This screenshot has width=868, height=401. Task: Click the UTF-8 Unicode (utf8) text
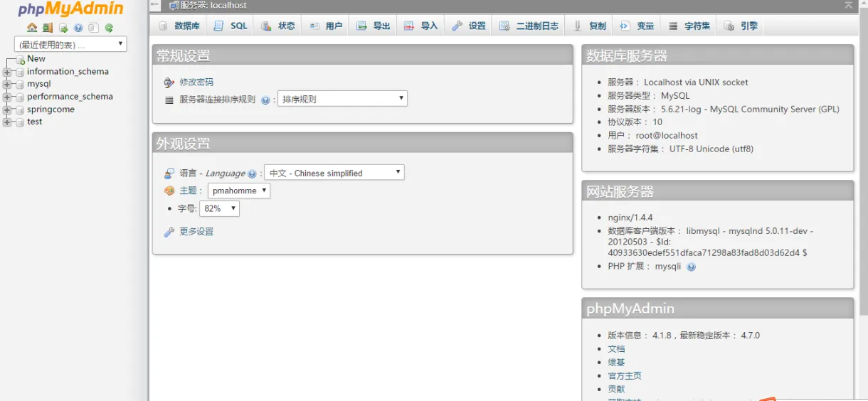pos(711,149)
